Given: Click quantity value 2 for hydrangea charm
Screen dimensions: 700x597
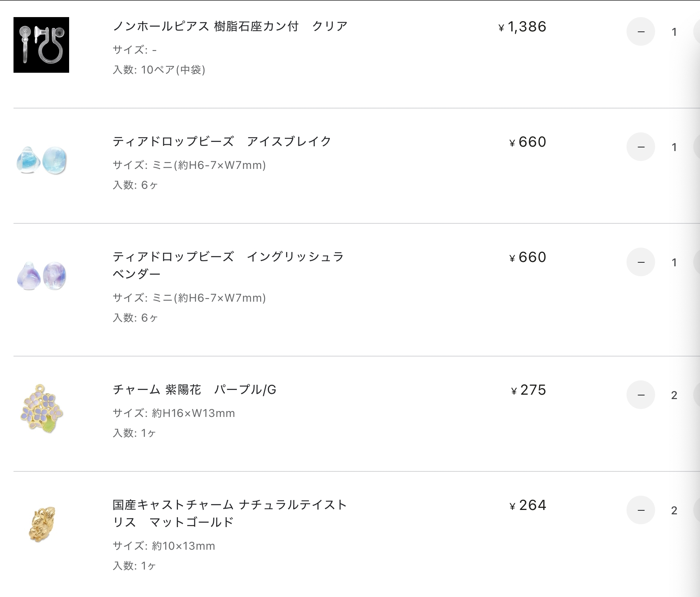Looking at the screenshot, I should click(674, 395).
